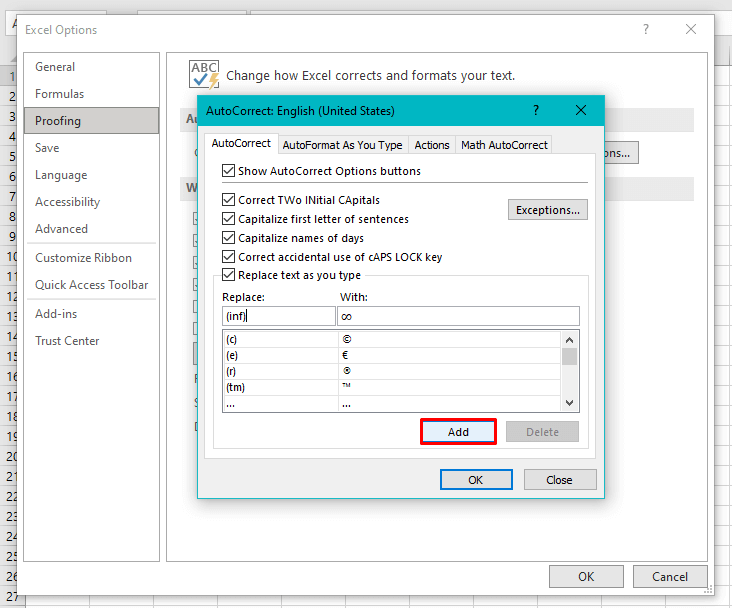Toggle Show AutoCorrect Options buttons checkbox
This screenshot has width=732, height=608.
(229, 171)
